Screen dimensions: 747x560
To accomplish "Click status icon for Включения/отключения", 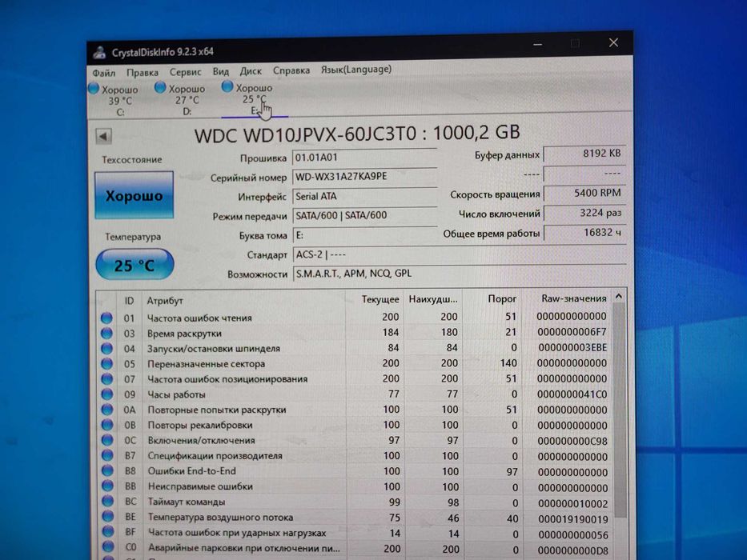I will tap(107, 440).
